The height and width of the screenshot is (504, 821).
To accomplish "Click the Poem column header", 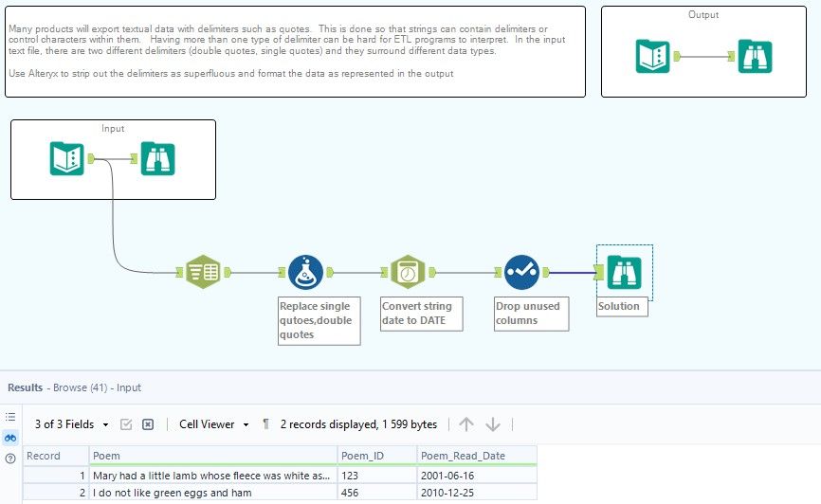I will click(213, 456).
